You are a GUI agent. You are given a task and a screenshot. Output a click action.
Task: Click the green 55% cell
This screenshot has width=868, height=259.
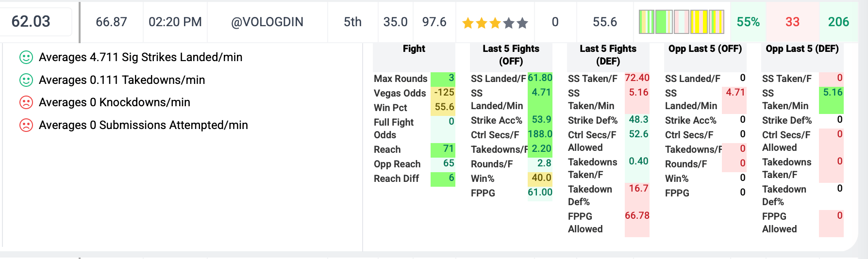click(x=748, y=22)
